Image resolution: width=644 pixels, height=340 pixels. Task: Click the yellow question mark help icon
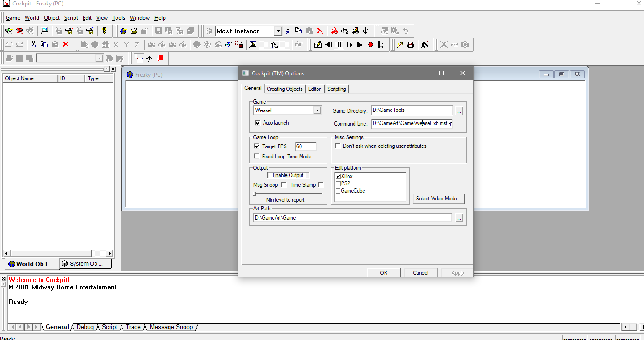(x=104, y=31)
